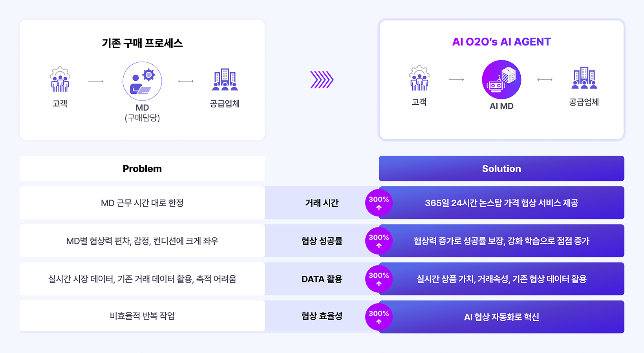The height and width of the screenshot is (353, 644).
Task: Click the customer icon in the AI AGENT panel
Action: [x=419, y=78]
